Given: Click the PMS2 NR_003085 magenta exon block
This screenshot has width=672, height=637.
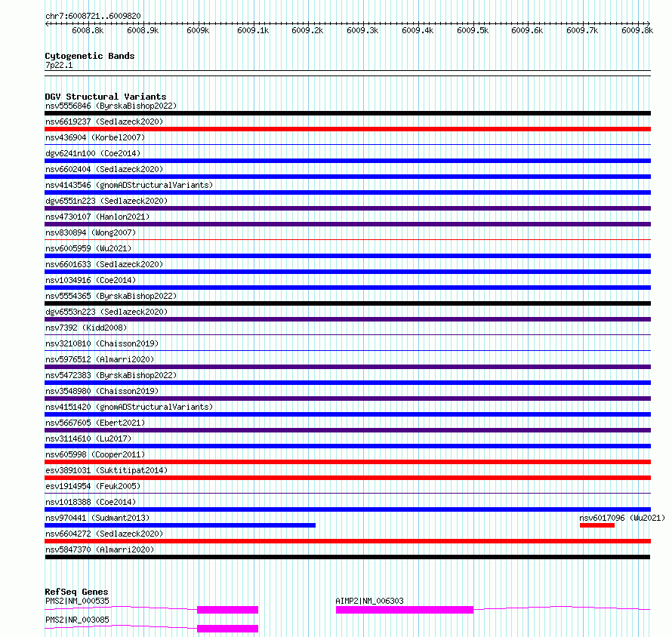Looking at the screenshot, I should [227, 629].
